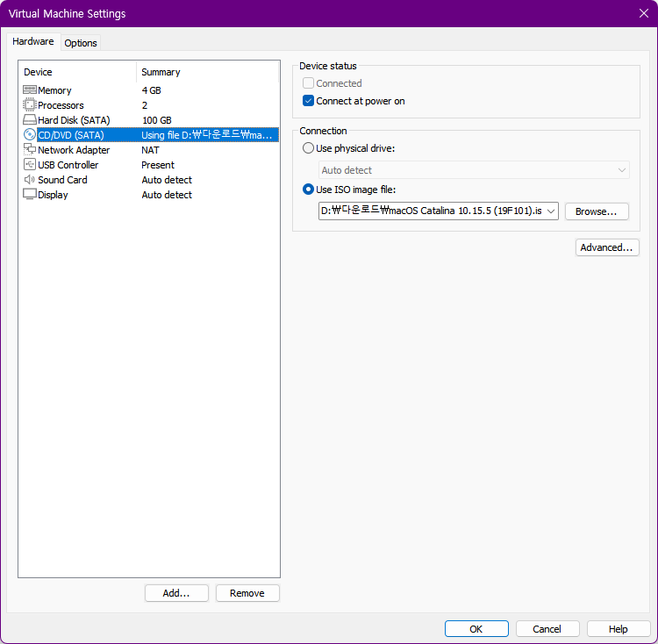Select the Memory row label
Image resolution: width=658 pixels, height=644 pixels.
(x=54, y=90)
